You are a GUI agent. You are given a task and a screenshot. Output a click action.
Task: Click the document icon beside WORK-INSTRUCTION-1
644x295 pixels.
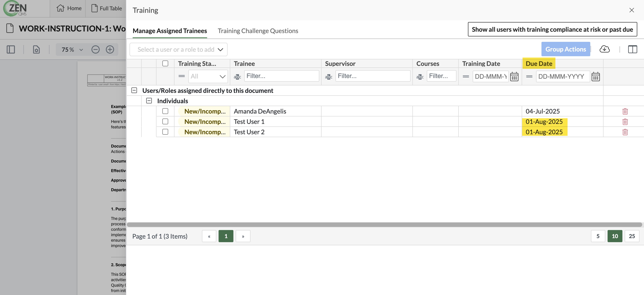(x=10, y=28)
